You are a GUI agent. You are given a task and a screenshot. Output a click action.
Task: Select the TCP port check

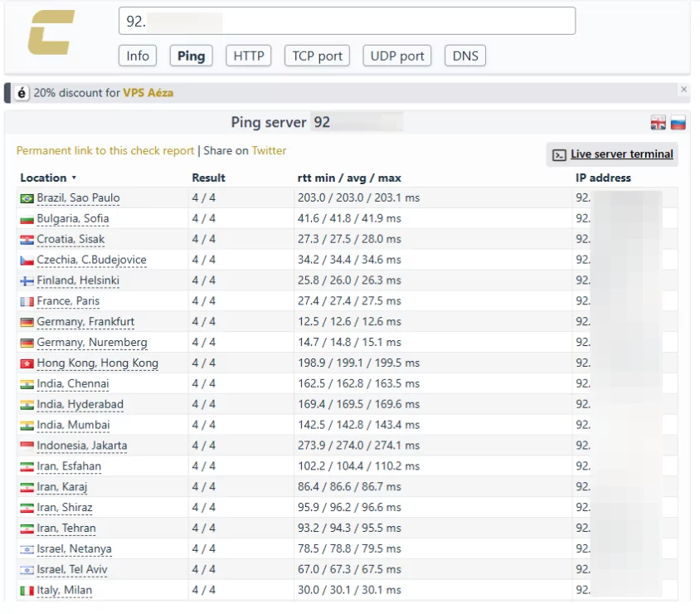click(317, 56)
